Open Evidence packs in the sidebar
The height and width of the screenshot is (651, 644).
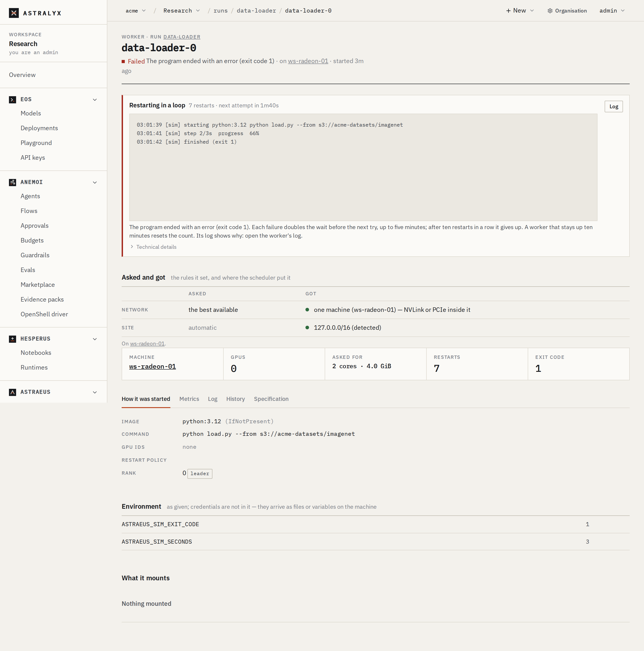pos(42,300)
